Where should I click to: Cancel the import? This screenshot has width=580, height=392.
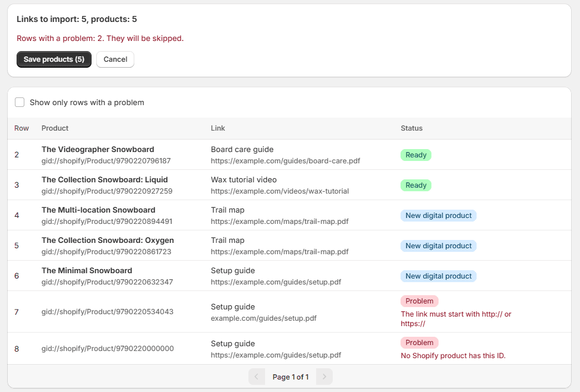click(x=115, y=59)
